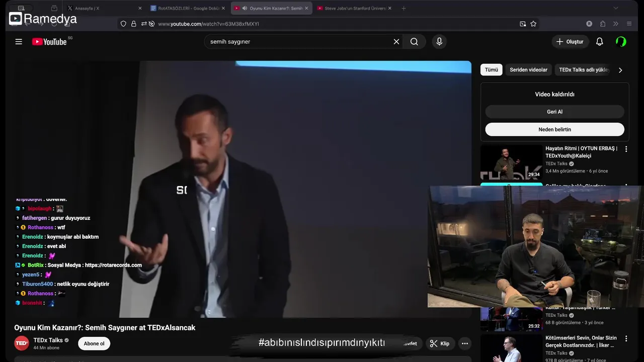This screenshot has height=362, width=644.
Task: Create a clip with Klip button
Action: (440, 343)
